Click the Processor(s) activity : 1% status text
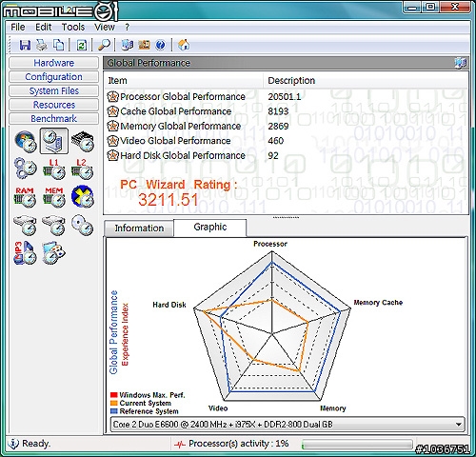The image size is (476, 457). (x=238, y=444)
